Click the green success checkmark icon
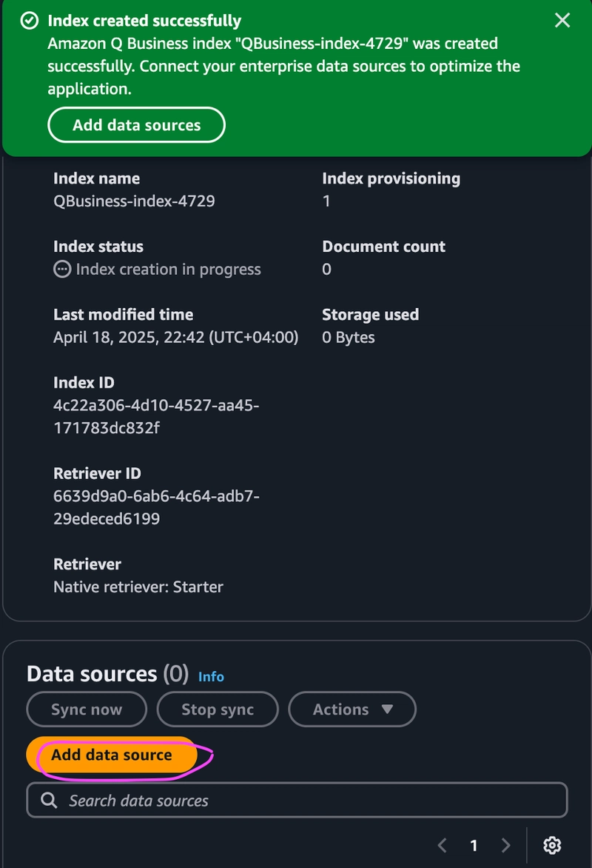The image size is (592, 868). pos(30,21)
